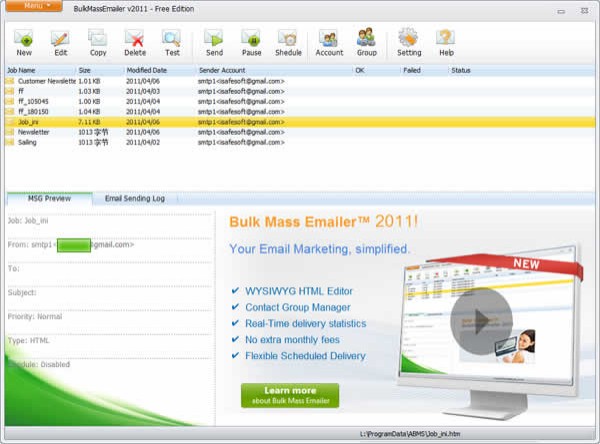Open the Setting toolbar icon
The image size is (600, 444).
click(409, 42)
